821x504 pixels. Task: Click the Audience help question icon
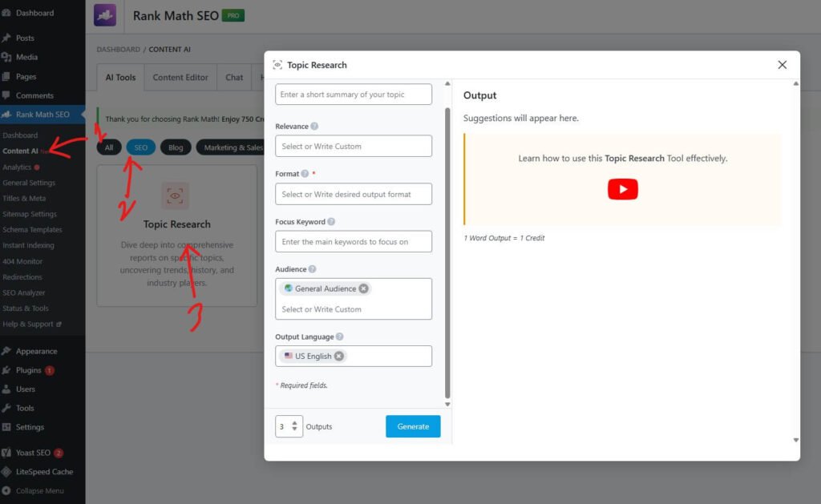pos(312,269)
